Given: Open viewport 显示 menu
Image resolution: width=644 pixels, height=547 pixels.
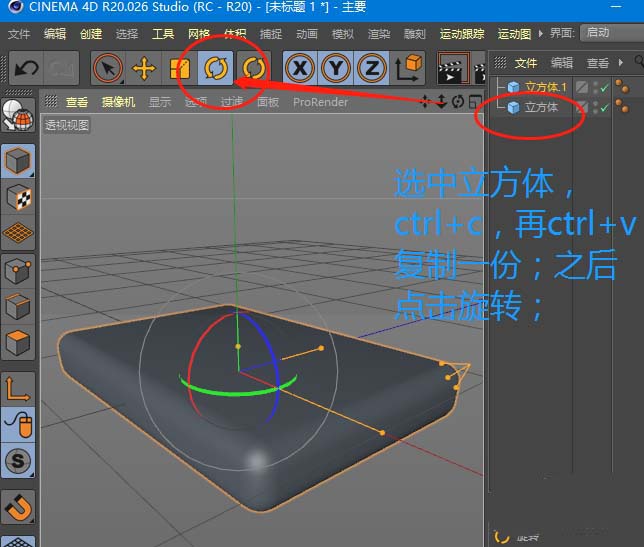Looking at the screenshot, I should [x=160, y=102].
